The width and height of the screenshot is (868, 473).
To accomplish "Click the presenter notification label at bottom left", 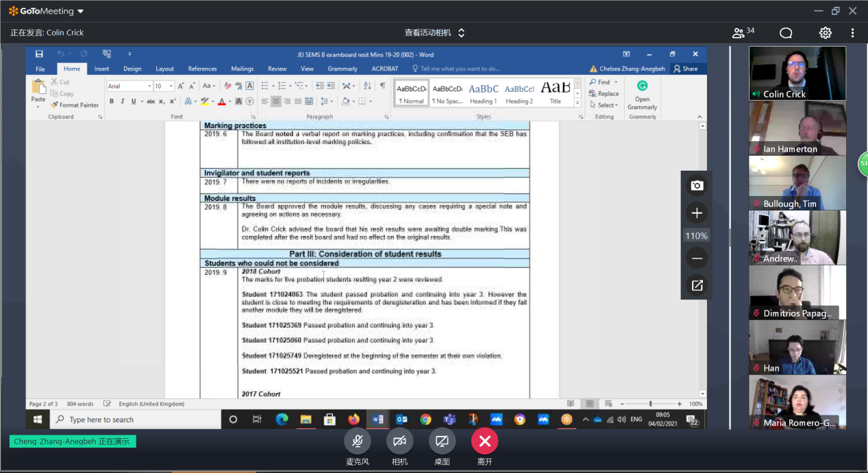I will point(73,441).
